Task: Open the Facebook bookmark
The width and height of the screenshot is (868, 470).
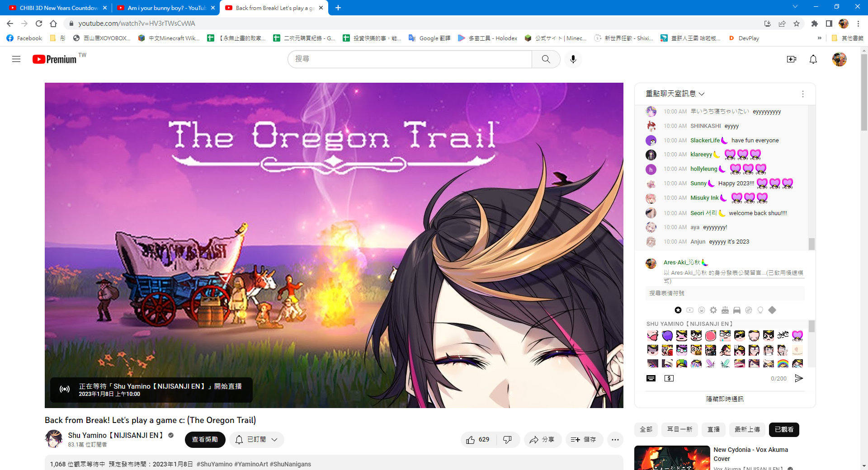Action: [x=24, y=38]
